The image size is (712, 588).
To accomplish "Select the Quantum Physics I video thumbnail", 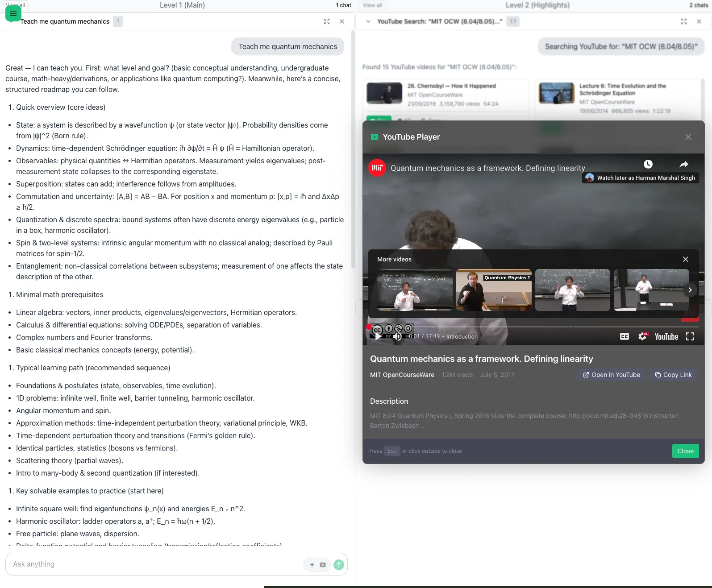I will (x=494, y=290).
